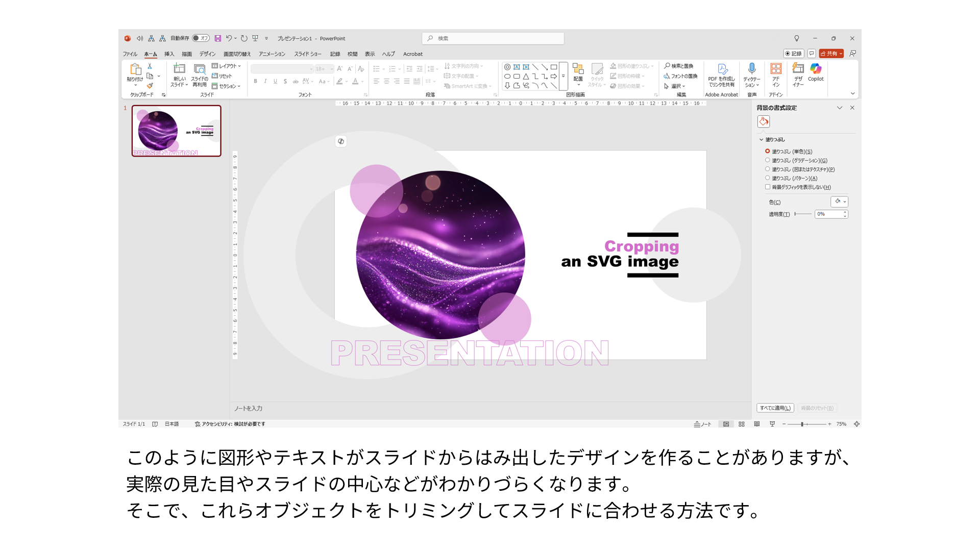
Task: Launch Copilot from the ribbon
Action: point(816,72)
